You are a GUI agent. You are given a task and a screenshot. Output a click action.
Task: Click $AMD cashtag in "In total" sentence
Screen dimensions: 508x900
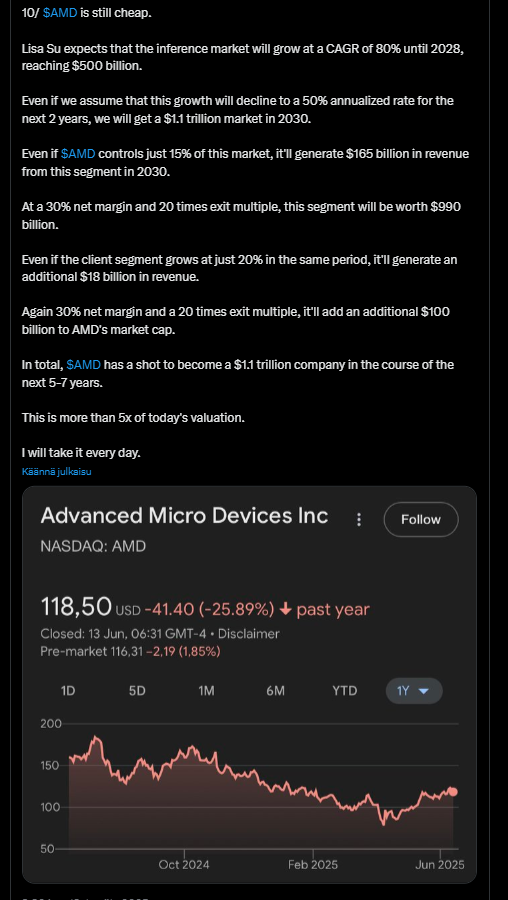click(x=84, y=365)
